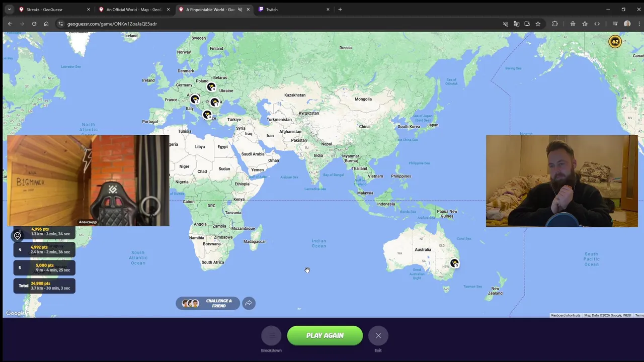Click the incognito-style extension icon in toolbar
This screenshot has height=362, width=644.
click(x=573, y=24)
